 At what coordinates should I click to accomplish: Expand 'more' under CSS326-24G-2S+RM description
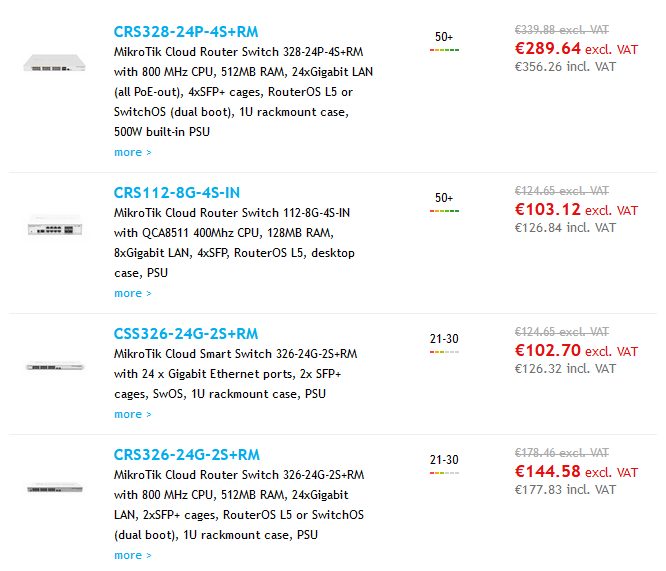point(132,414)
